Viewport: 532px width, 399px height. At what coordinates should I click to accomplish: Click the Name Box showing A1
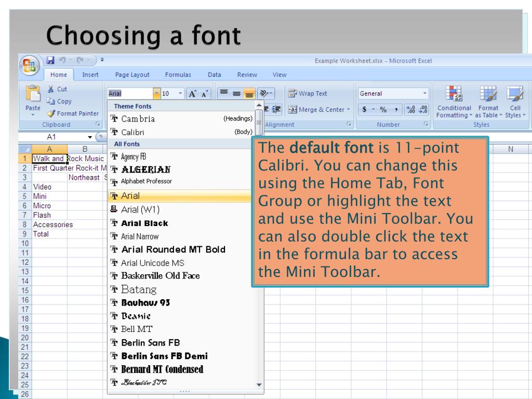tap(52, 137)
